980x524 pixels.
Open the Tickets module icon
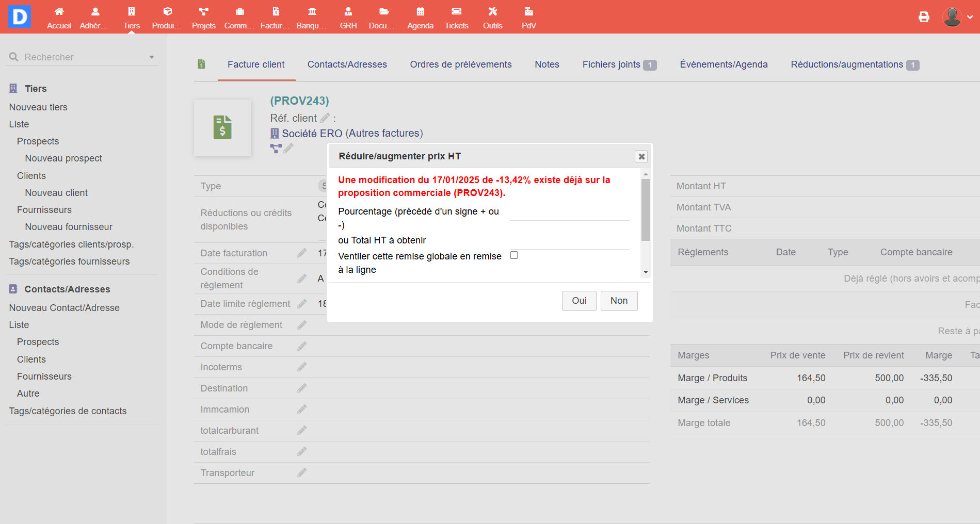click(456, 12)
